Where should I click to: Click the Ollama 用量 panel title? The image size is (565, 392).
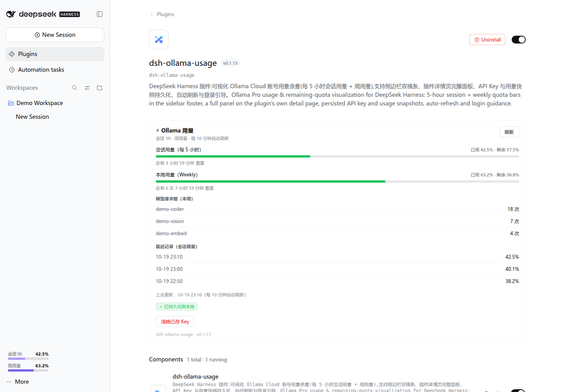(175, 131)
